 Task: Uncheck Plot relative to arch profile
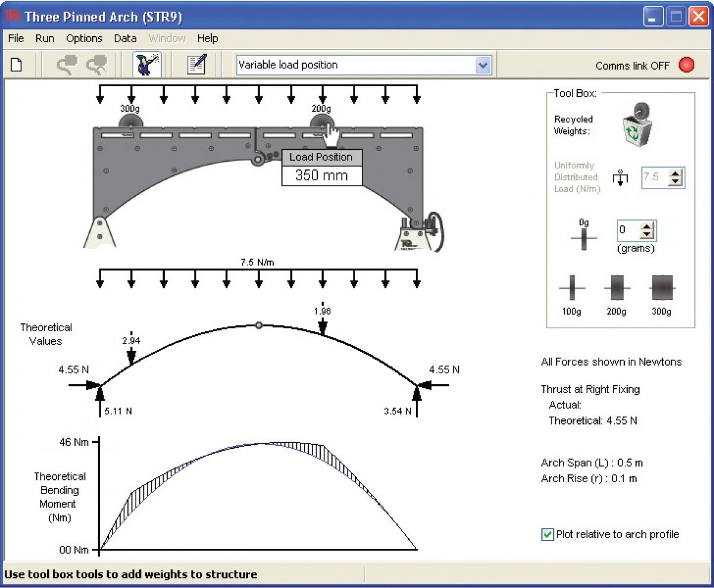coord(547,534)
